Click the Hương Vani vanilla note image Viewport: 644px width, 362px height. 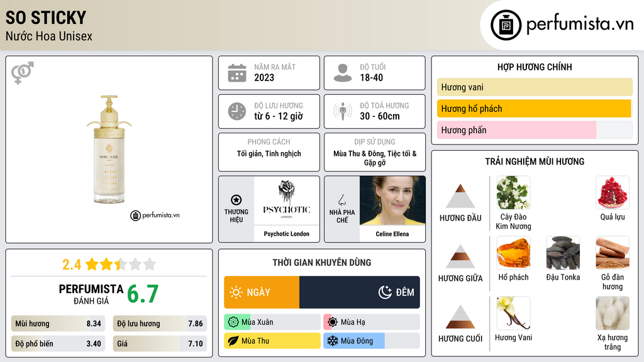[x=513, y=313]
